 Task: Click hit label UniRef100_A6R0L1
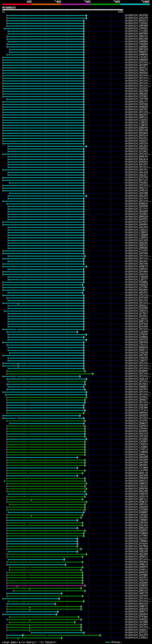[x=136, y=455]
